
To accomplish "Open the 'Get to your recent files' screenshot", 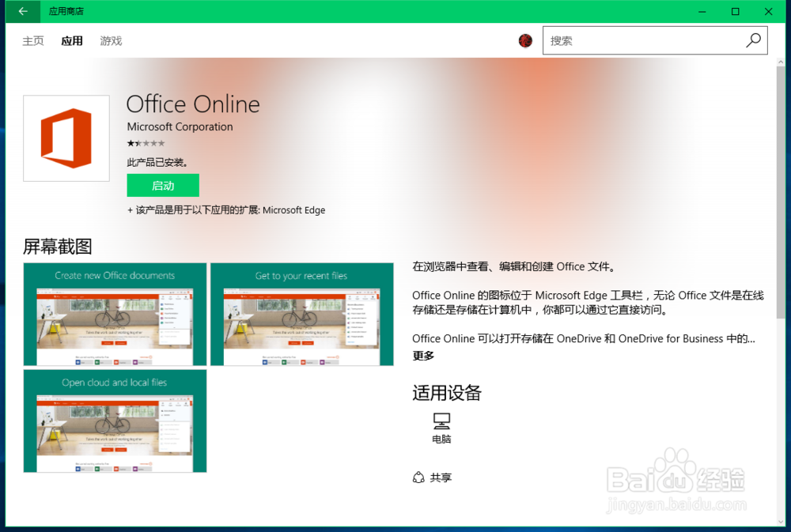I will click(301, 314).
